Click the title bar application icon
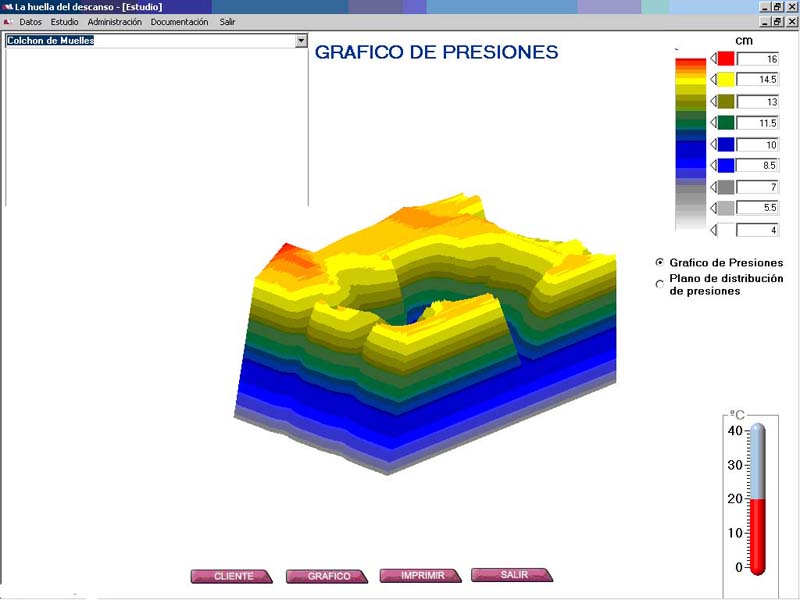 [7, 7]
